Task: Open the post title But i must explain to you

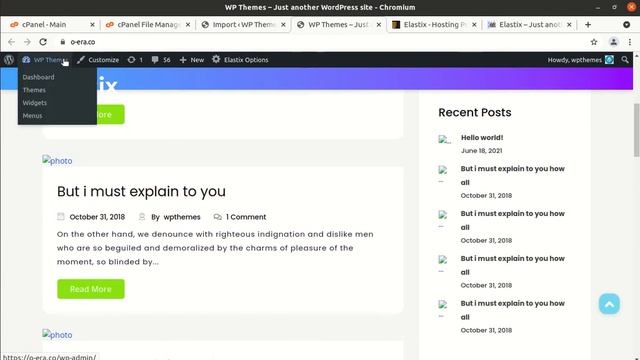Action: tap(141, 191)
